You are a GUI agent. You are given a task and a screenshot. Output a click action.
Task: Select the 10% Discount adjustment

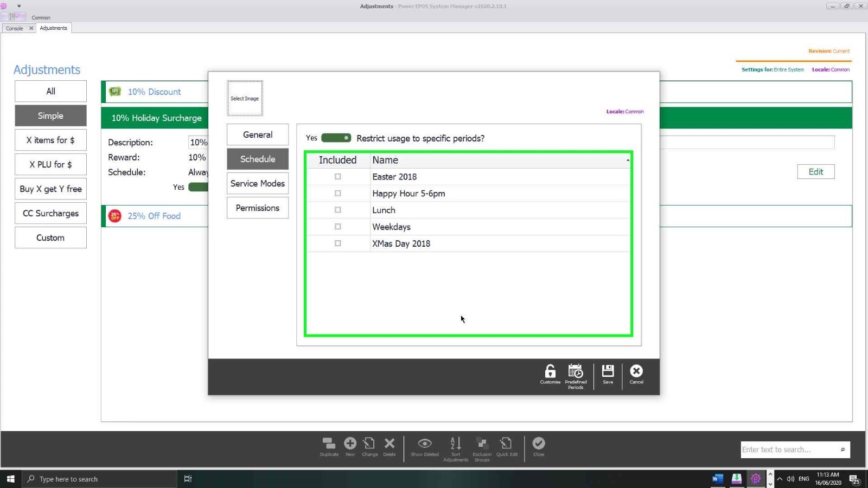click(x=154, y=92)
